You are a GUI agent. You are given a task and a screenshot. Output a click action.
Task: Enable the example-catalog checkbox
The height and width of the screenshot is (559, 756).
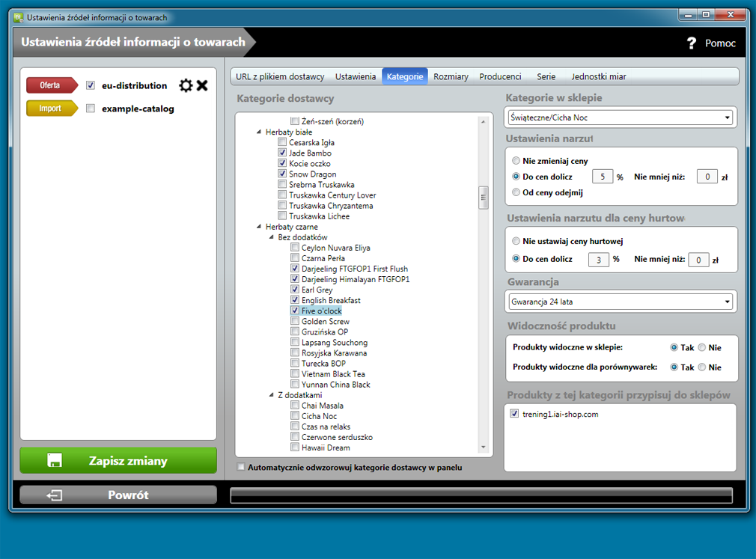91,109
